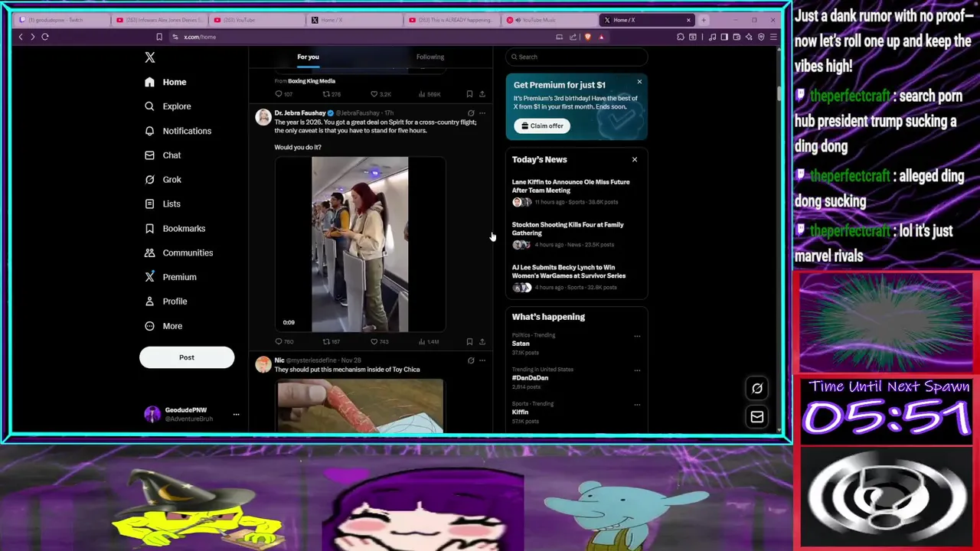Switch to the For you tab
980x551 pixels.
(x=308, y=57)
